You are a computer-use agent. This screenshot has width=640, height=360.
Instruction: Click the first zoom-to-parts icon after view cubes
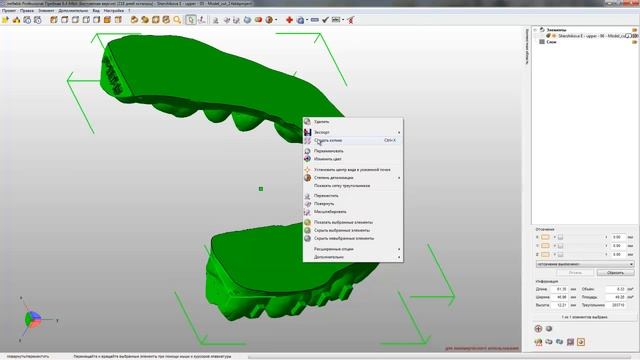click(x=134, y=20)
